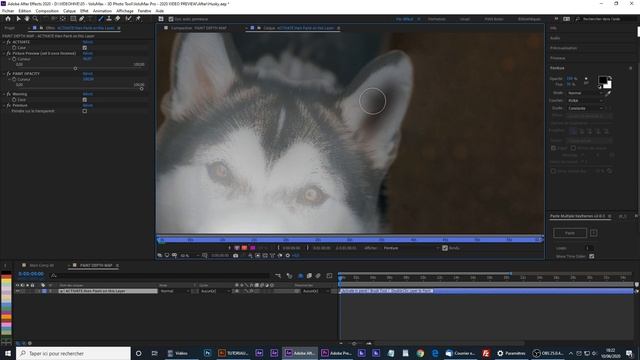Click the Windows Start button
640x360 pixels.
[8, 353]
